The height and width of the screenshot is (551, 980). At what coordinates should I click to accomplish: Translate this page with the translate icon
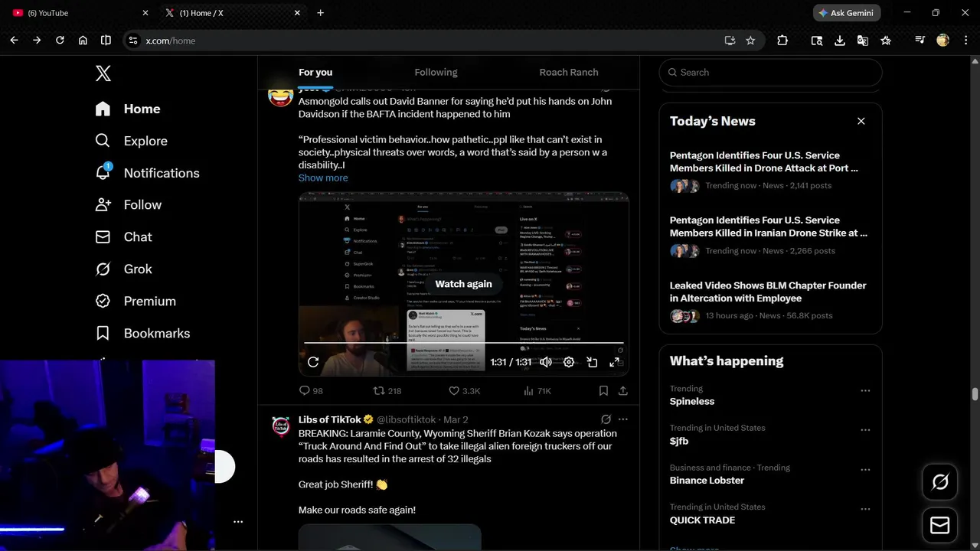[863, 41]
